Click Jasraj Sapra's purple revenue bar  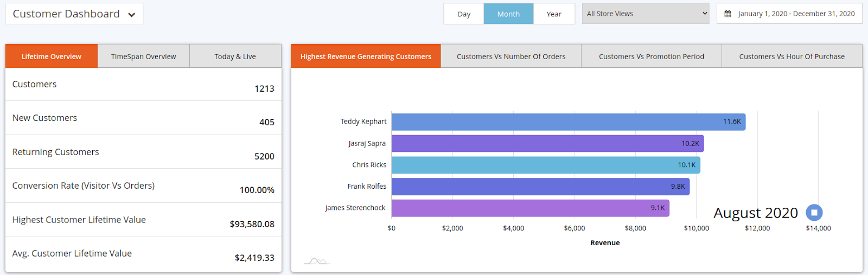[x=547, y=144]
